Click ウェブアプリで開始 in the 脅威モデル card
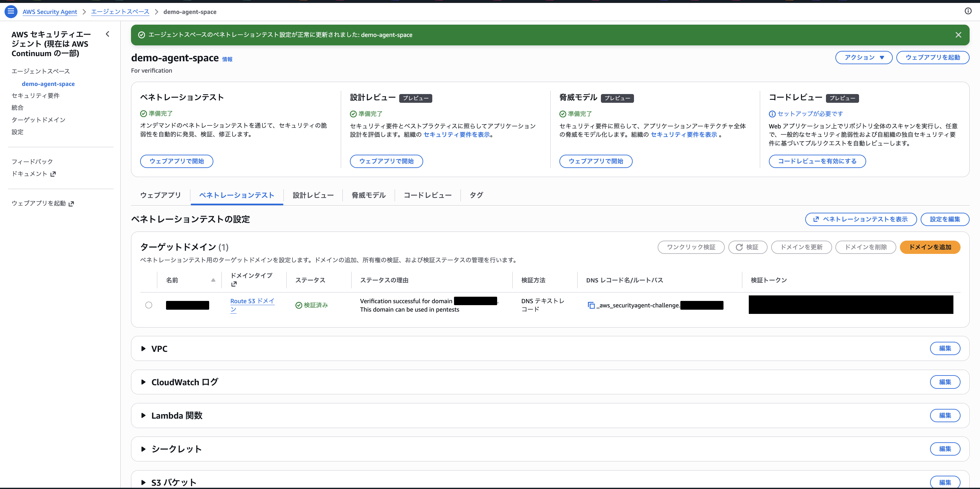980x489 pixels. tap(596, 161)
